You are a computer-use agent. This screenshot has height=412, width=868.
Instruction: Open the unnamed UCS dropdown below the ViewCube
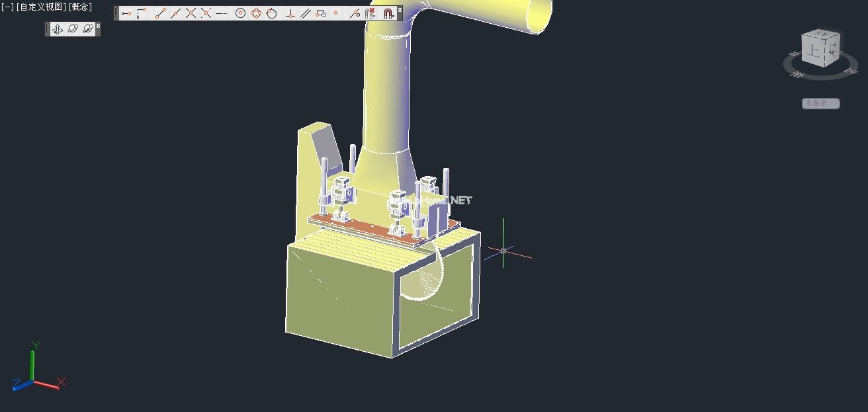pos(820,103)
